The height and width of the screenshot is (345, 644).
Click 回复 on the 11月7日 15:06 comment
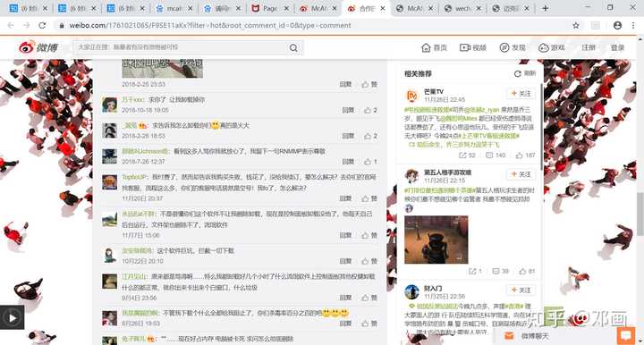click(345, 235)
